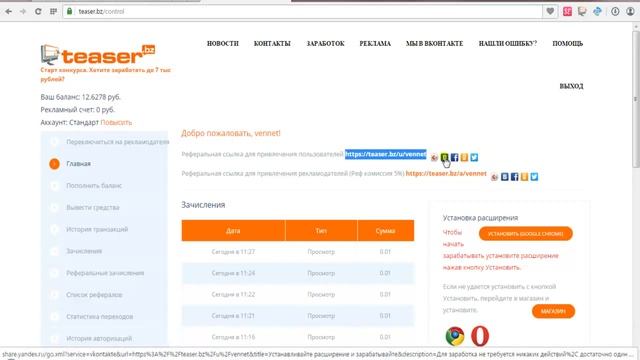Select the Сегодня в 11:22 row date

pyautogui.click(x=233, y=294)
